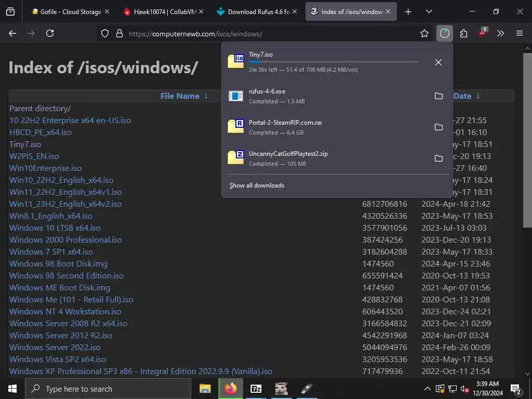Viewport: 532px width, 399px height.
Task: Show hidden system tray icons
Action: (x=428, y=389)
